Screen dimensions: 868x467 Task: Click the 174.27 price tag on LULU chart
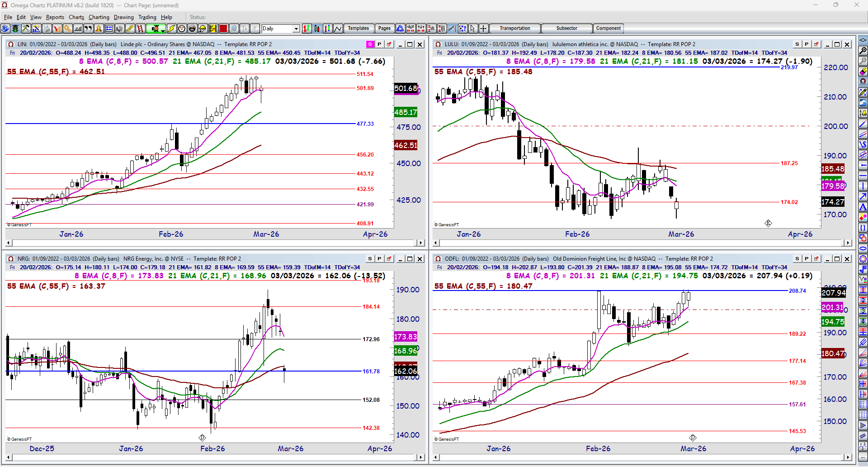pos(833,202)
